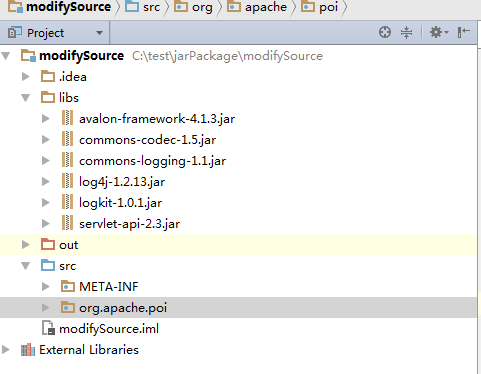Click the Project view icon beside the Project label
The height and width of the screenshot is (374, 481).
click(x=15, y=32)
